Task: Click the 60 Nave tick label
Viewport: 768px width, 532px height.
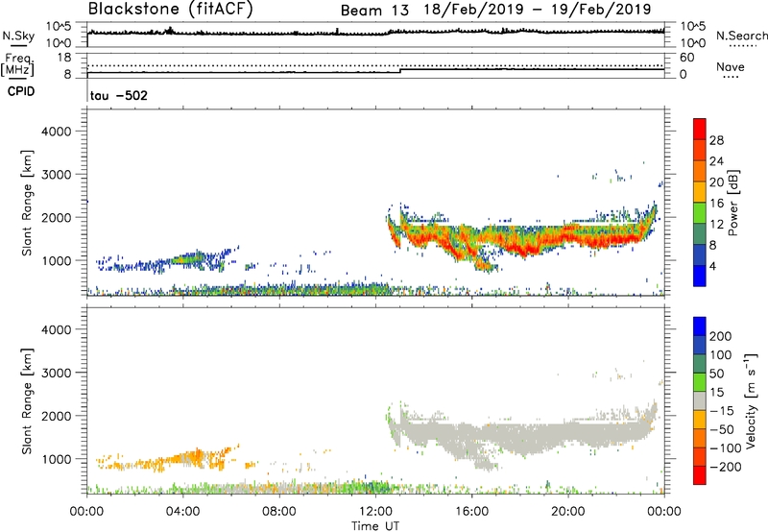Action: tap(687, 58)
